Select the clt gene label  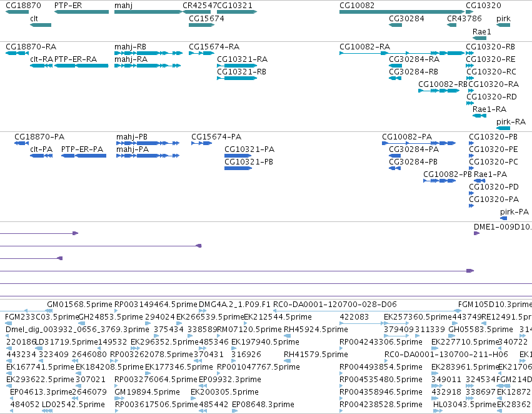coord(34,19)
